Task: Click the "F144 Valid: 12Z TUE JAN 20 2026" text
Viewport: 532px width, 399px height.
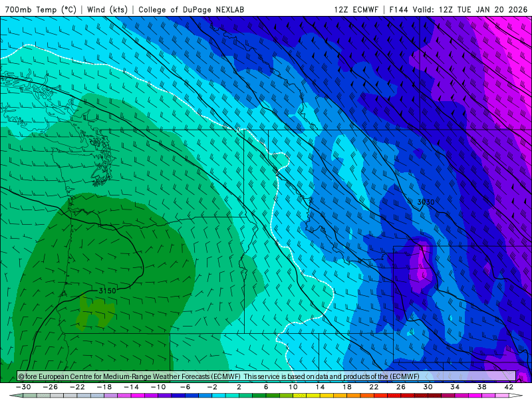Action: coord(458,9)
